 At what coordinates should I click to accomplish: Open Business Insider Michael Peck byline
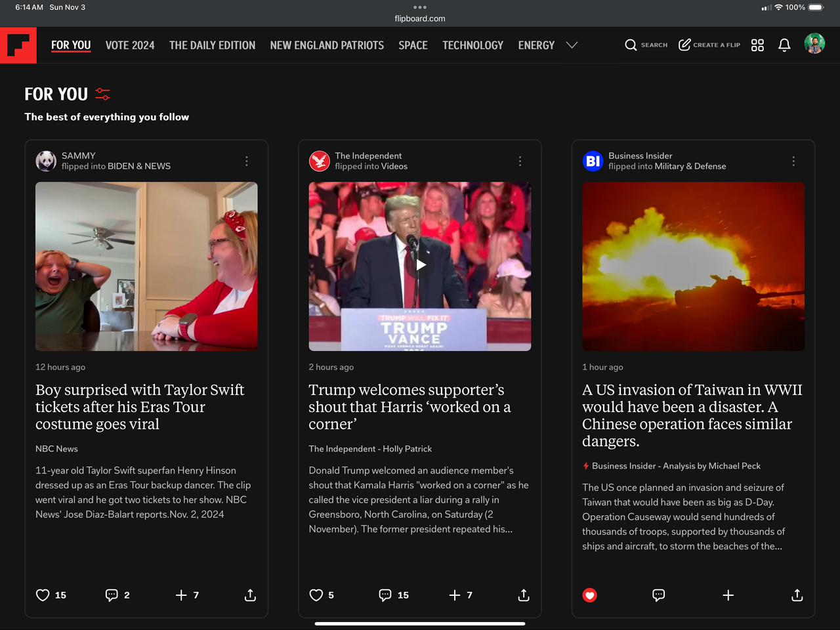[x=676, y=466]
